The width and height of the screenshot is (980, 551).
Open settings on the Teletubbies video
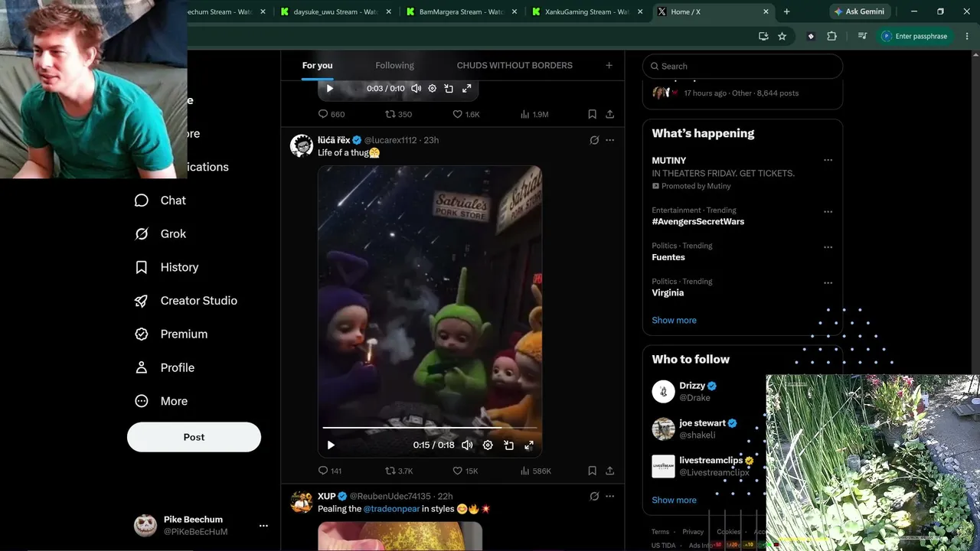(x=488, y=445)
